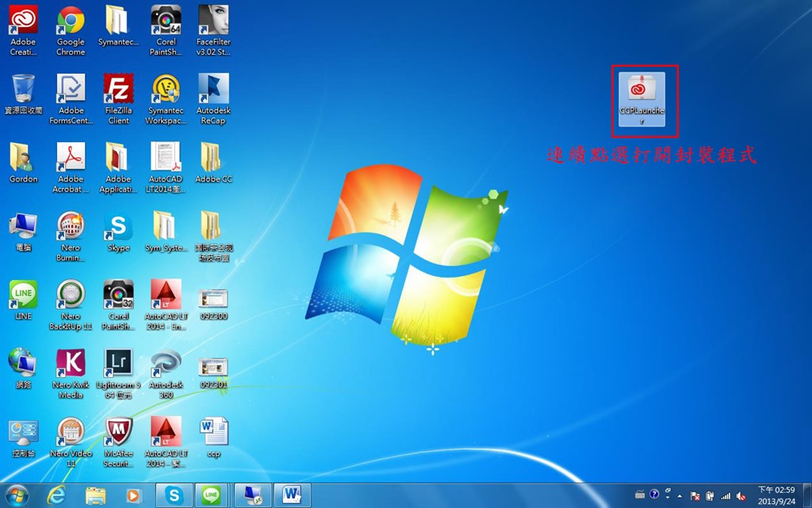Select the Corel PaintShop 32-bit shortcut
Viewport: 812px width, 508px height.
tap(119, 305)
